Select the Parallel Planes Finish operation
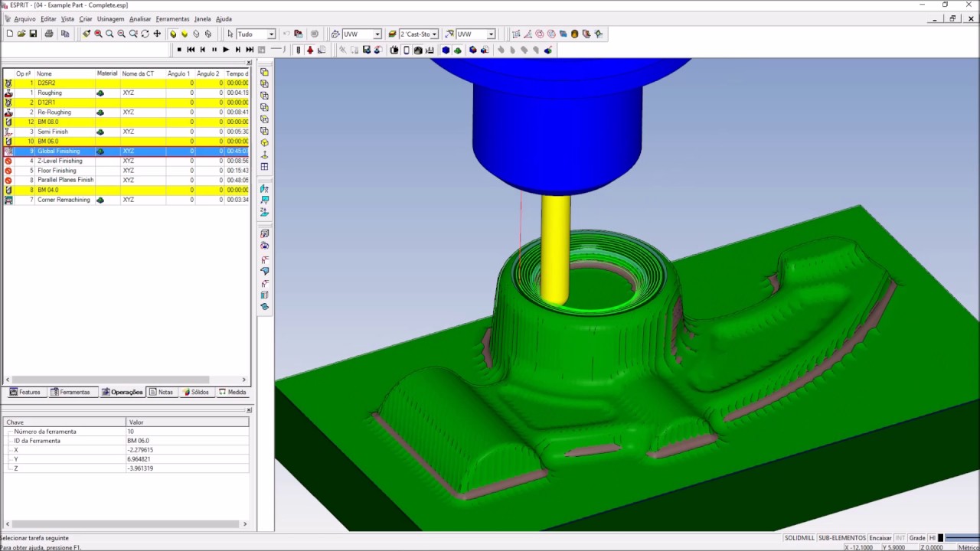Screen dimensions: 980x551 coord(126,180)
